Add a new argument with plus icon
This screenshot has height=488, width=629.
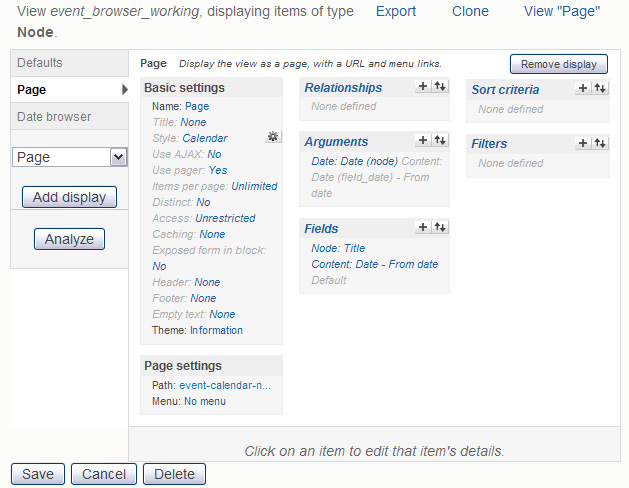pyautogui.click(x=423, y=141)
